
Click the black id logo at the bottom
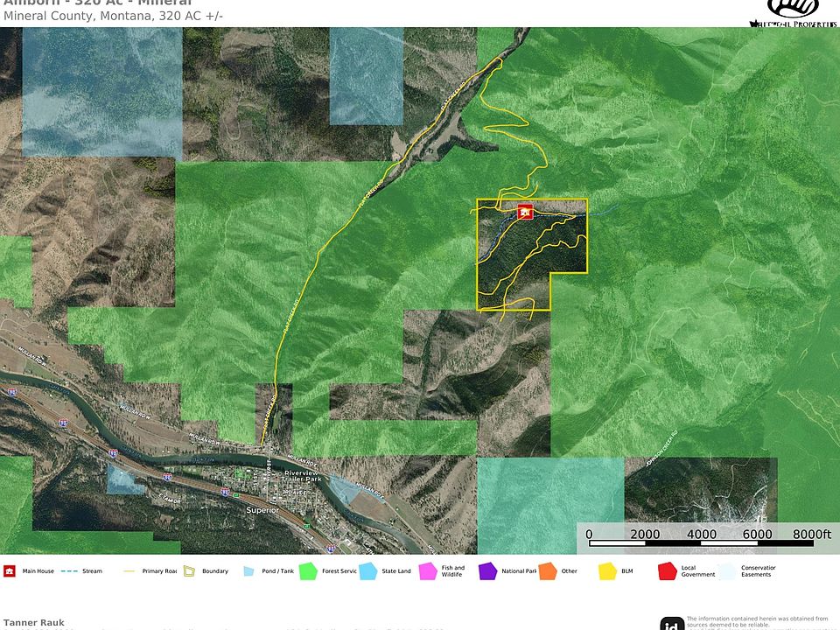point(671,622)
